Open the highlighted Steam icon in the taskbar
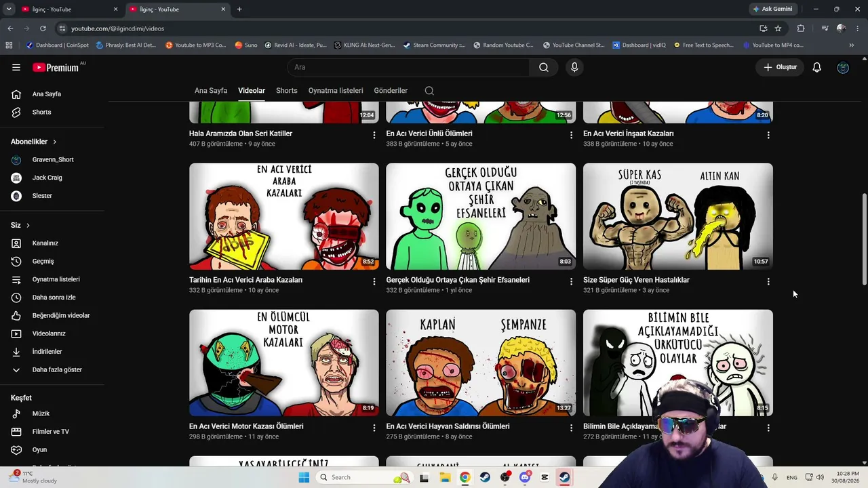 pos(564,477)
